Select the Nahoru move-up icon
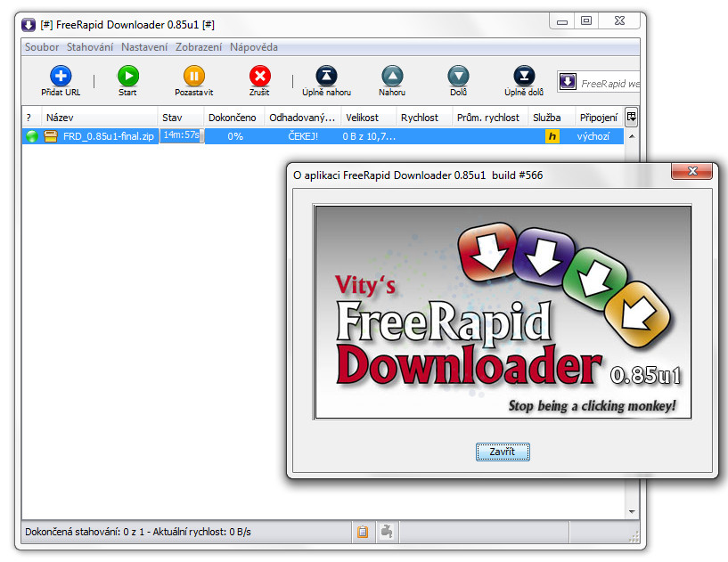 coord(391,74)
